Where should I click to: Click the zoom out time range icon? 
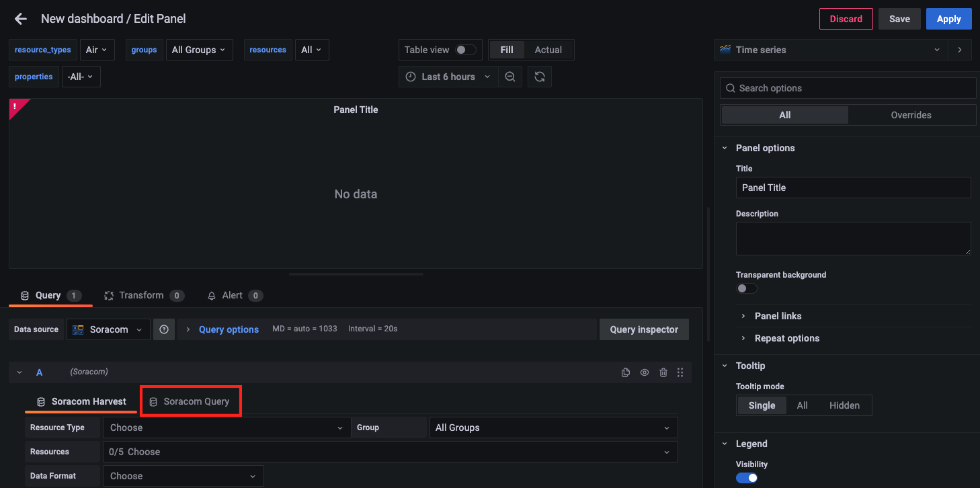(510, 77)
